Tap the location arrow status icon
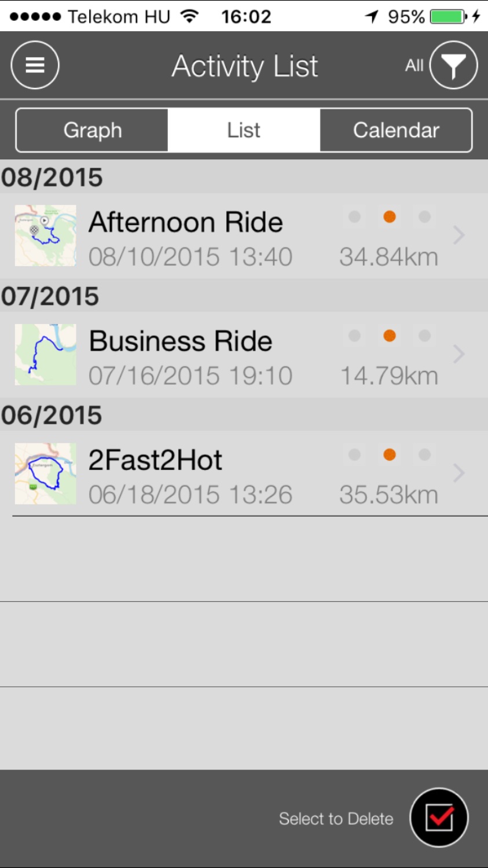This screenshot has width=488, height=868. pos(372,16)
